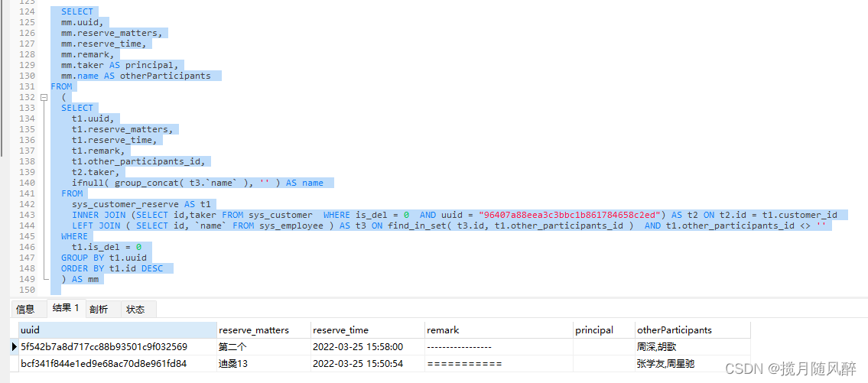Screen dimensions: 868x383
Task: Click the current row indicator arrow
Action: tap(15, 347)
